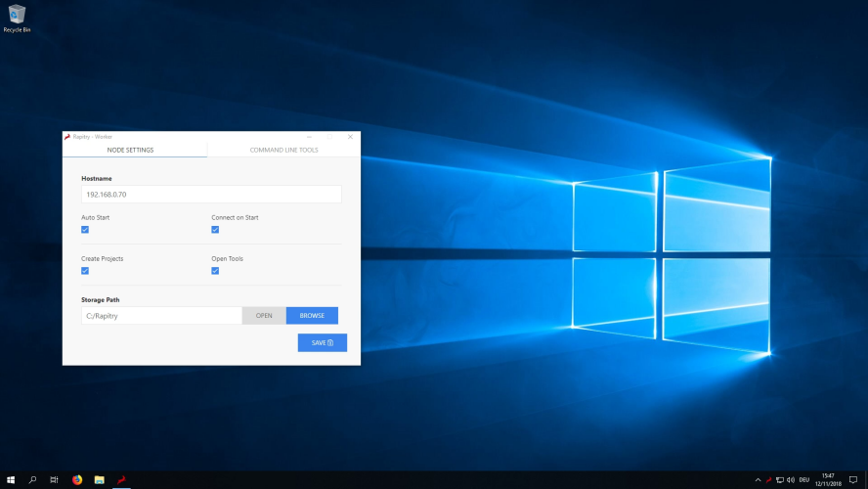The width and height of the screenshot is (868, 489).
Task: Launch Firefox from the taskbar
Action: pyautogui.click(x=77, y=480)
